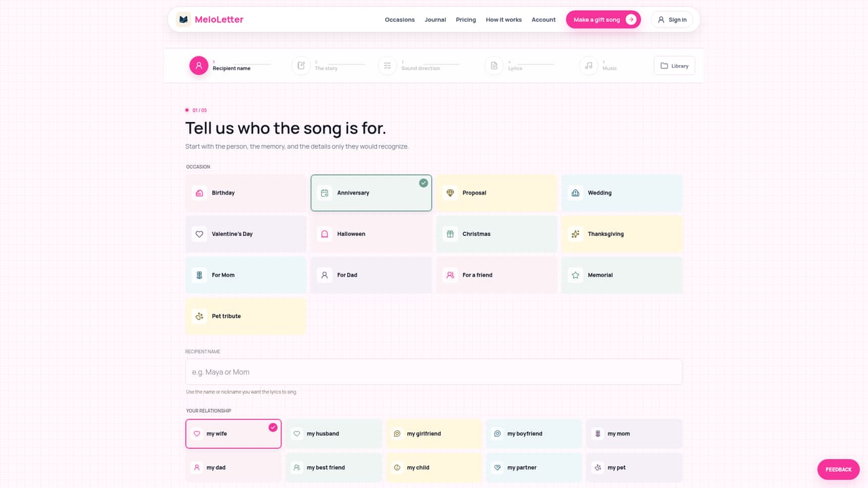Open the Occasions menu
Image resolution: width=868 pixels, height=488 pixels.
click(399, 20)
